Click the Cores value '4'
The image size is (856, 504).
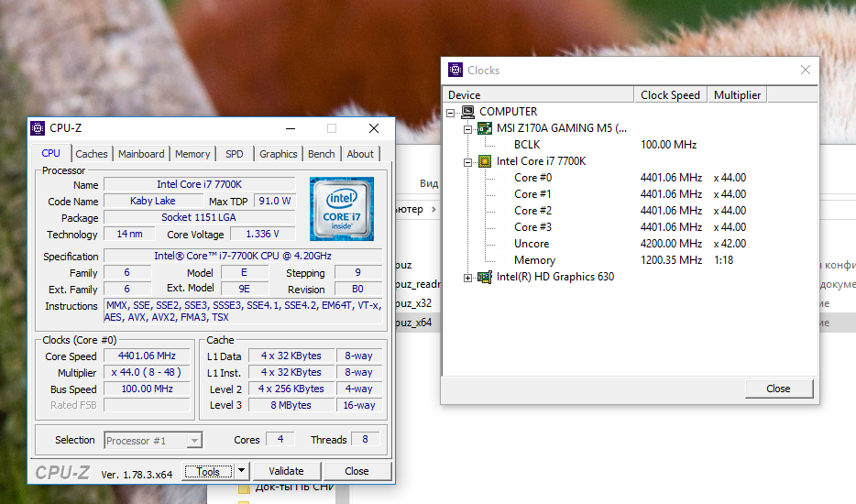point(280,439)
